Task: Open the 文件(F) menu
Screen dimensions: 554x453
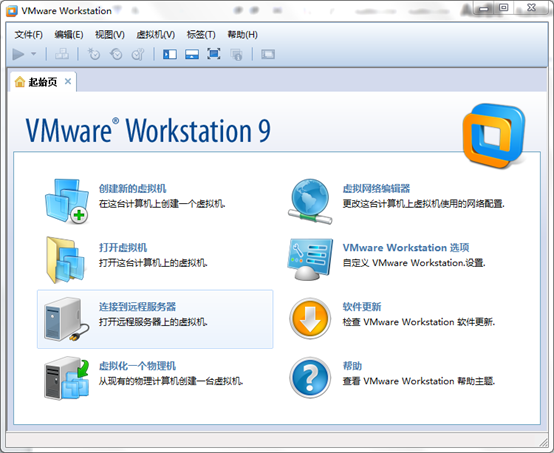Action: tap(29, 35)
